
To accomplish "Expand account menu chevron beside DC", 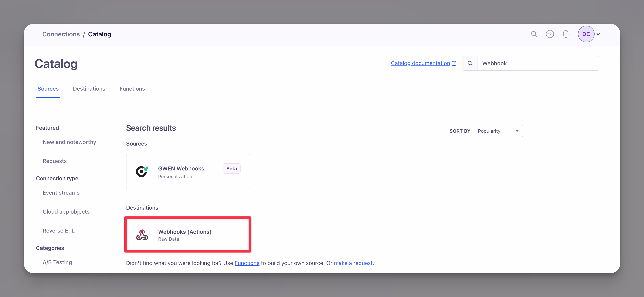I will 598,34.
